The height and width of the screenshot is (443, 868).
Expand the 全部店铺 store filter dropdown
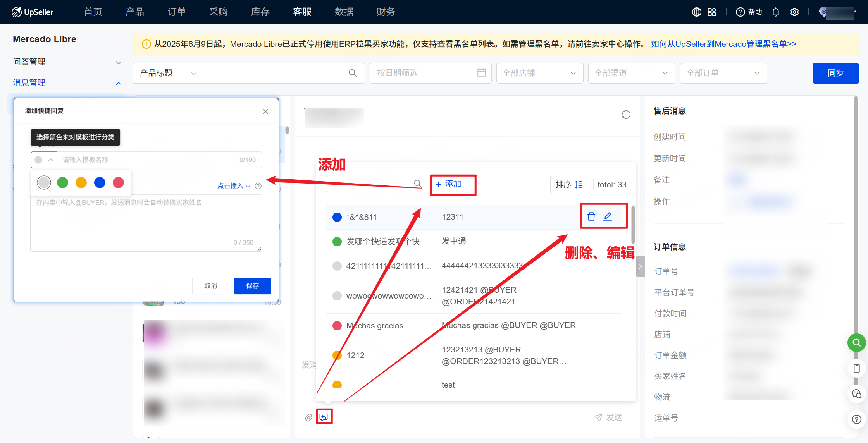(539, 73)
